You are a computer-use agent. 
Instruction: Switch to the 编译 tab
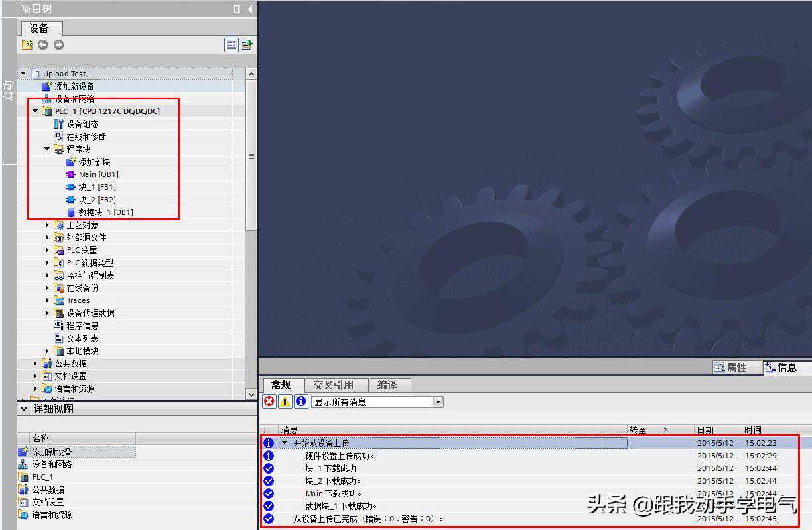click(387, 385)
